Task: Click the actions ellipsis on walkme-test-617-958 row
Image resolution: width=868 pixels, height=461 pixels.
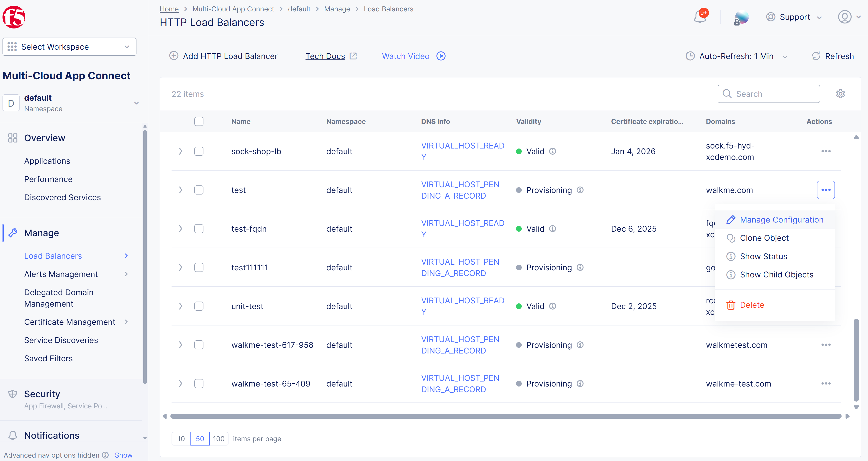Action: coord(826,345)
